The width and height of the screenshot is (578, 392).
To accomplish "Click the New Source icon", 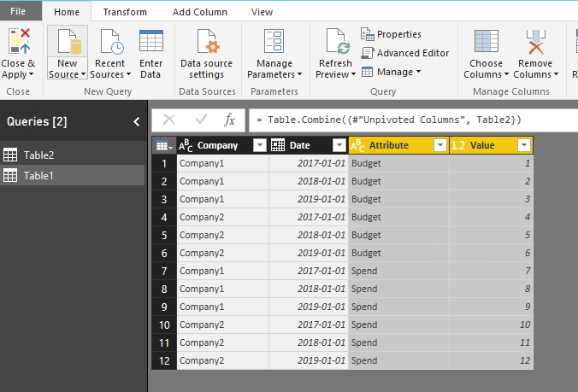I will click(68, 41).
